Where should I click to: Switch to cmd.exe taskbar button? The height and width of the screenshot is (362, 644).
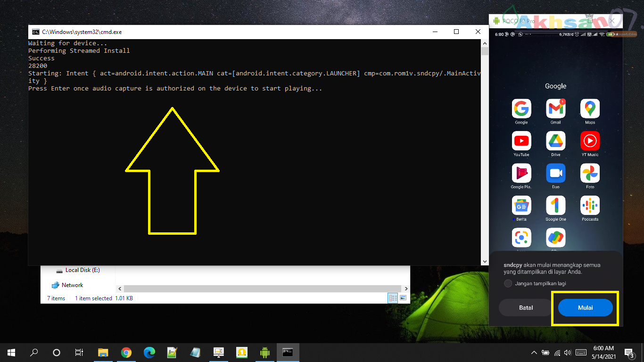tap(288, 353)
